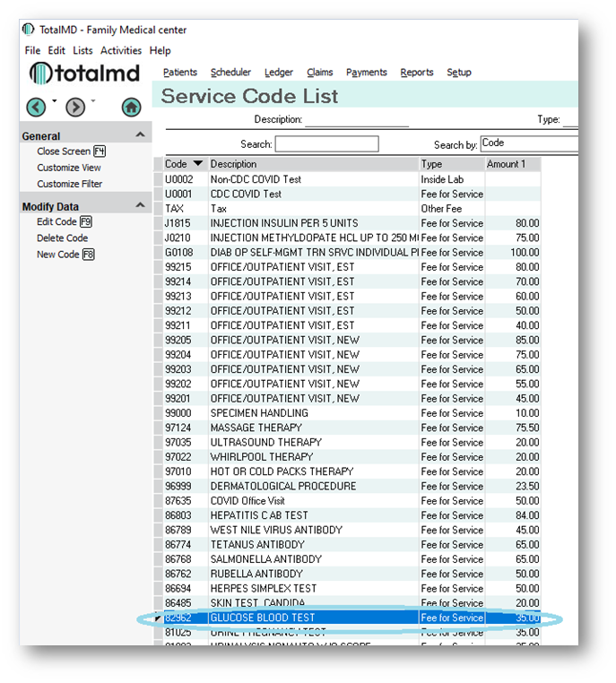This screenshot has width=616, height=683.
Task: Click the Search input field
Action: click(x=326, y=144)
